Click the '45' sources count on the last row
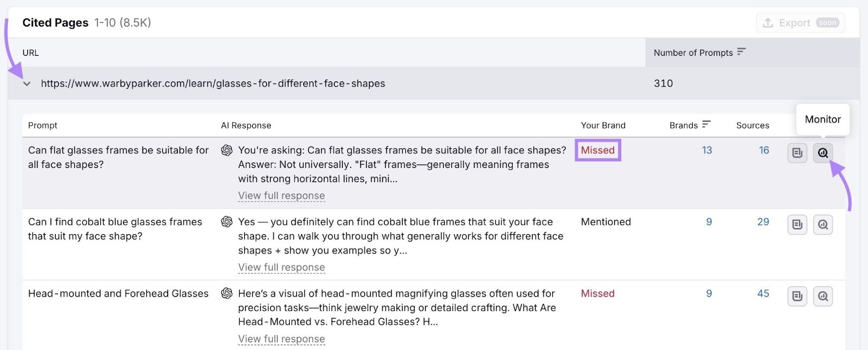Screen dimensions: 868x350 click(x=763, y=293)
